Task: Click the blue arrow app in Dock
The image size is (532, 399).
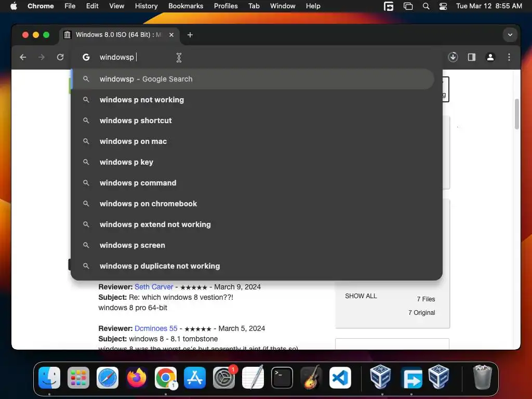Action: pos(411,378)
